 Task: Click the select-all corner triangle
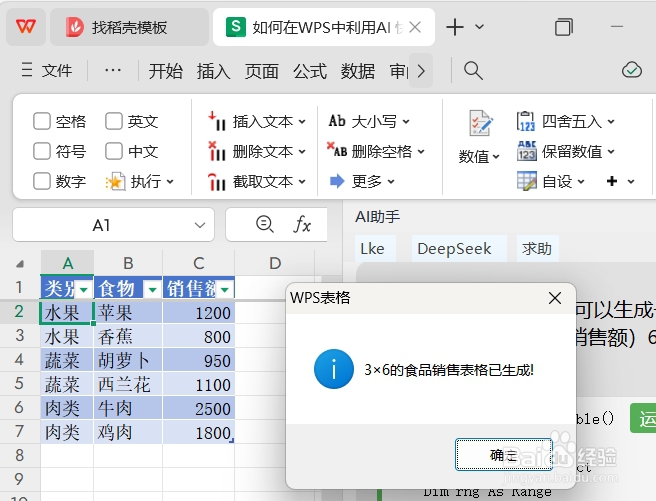tap(20, 264)
